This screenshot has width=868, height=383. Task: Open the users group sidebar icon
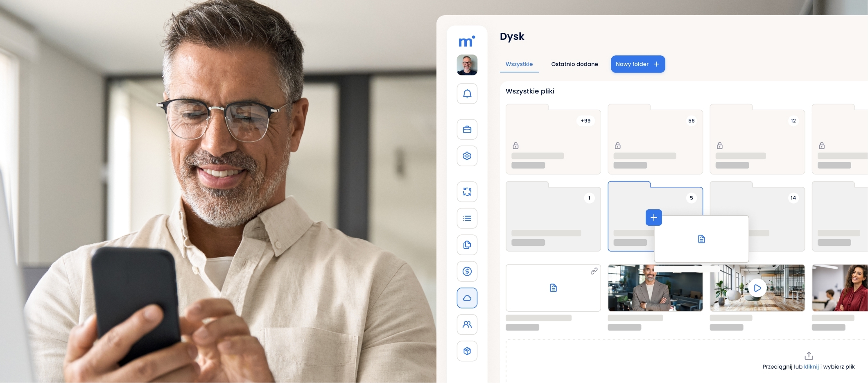pos(467,324)
